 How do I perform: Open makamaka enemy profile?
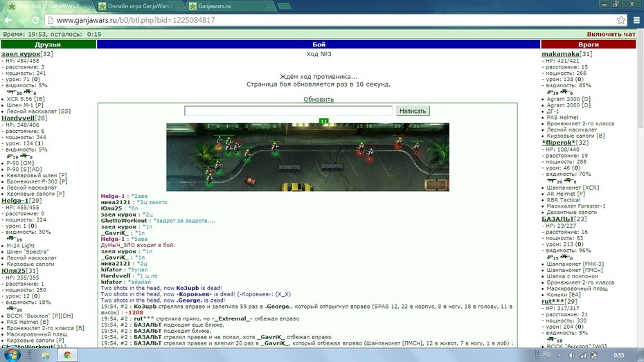[x=560, y=54]
